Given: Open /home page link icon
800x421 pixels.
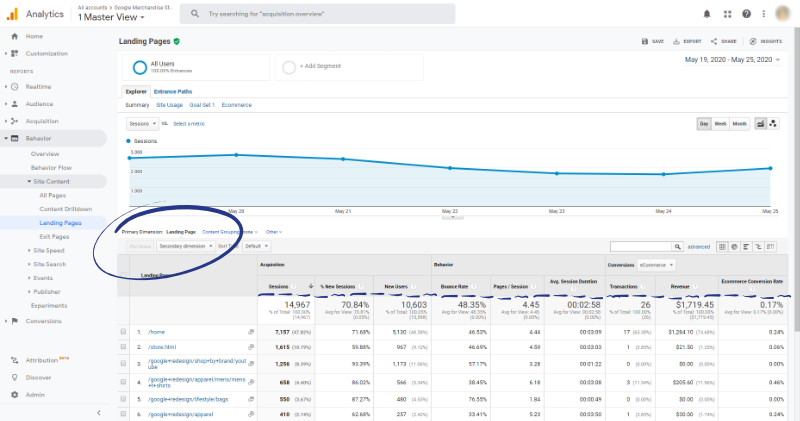Looking at the screenshot, I should 251,332.
